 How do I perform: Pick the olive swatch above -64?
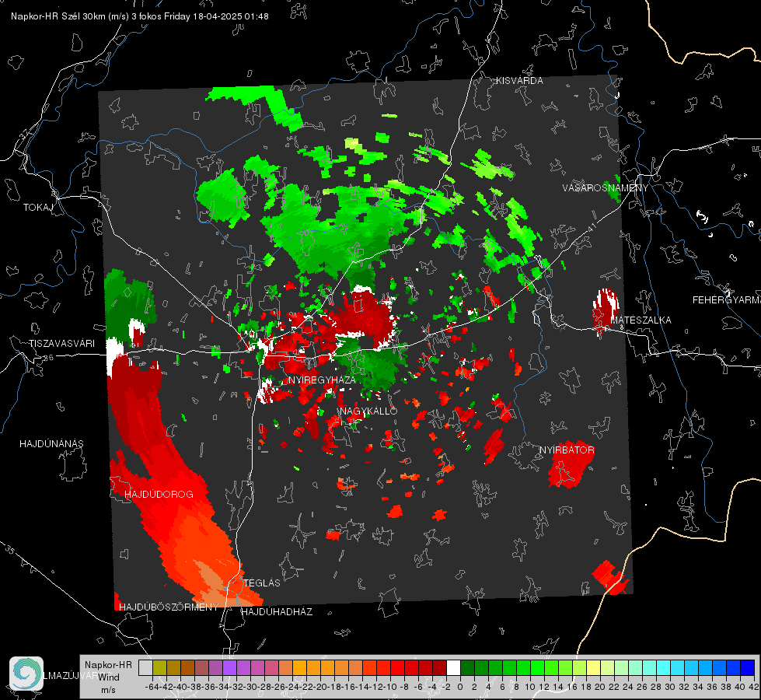(159, 667)
